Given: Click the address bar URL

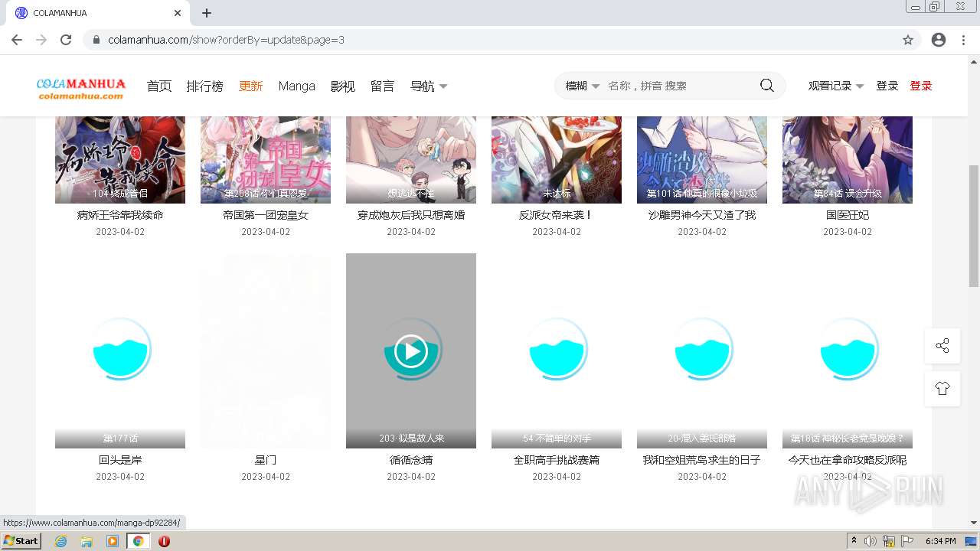Looking at the screenshot, I should (x=227, y=40).
